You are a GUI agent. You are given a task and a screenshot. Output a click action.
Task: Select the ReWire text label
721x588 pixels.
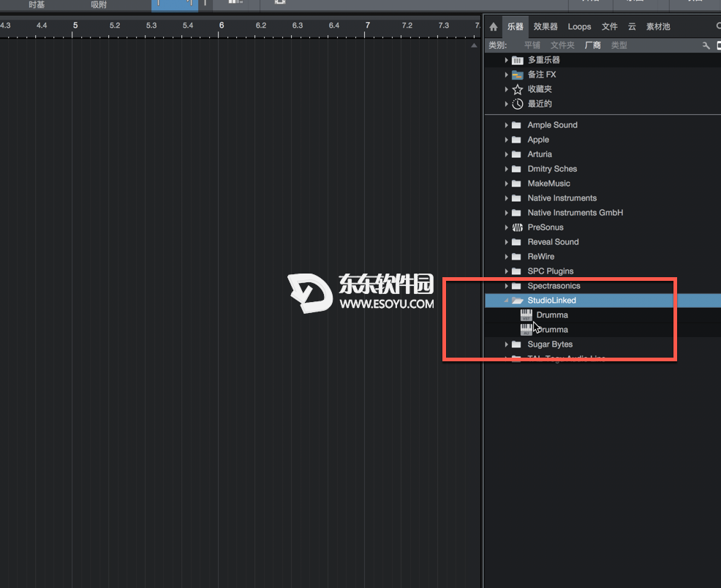(x=541, y=257)
